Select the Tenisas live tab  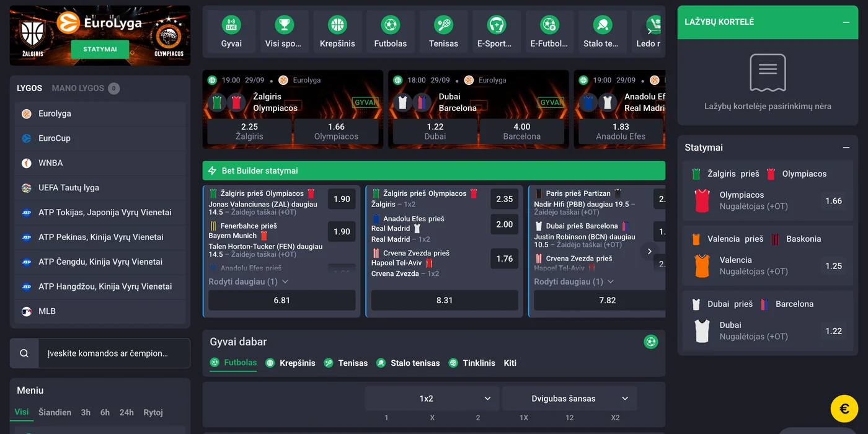[x=345, y=363]
